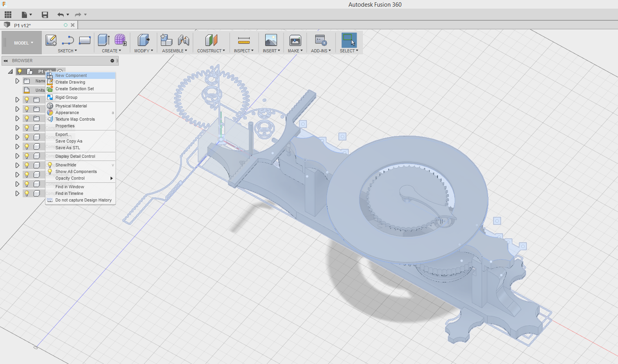This screenshot has height=364, width=618.
Task: Click the Offset Plane construct icon
Action: coord(211,40)
